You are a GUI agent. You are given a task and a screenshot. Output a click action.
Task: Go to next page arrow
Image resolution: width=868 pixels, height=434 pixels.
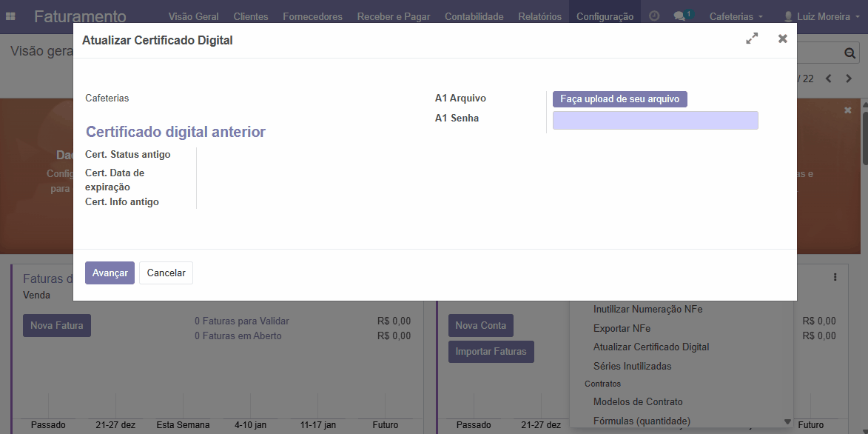click(x=849, y=79)
